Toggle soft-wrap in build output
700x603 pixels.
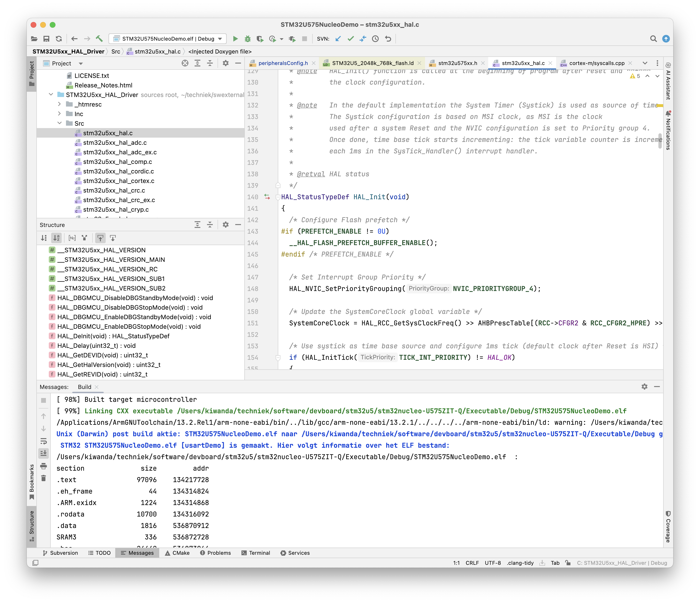point(44,441)
